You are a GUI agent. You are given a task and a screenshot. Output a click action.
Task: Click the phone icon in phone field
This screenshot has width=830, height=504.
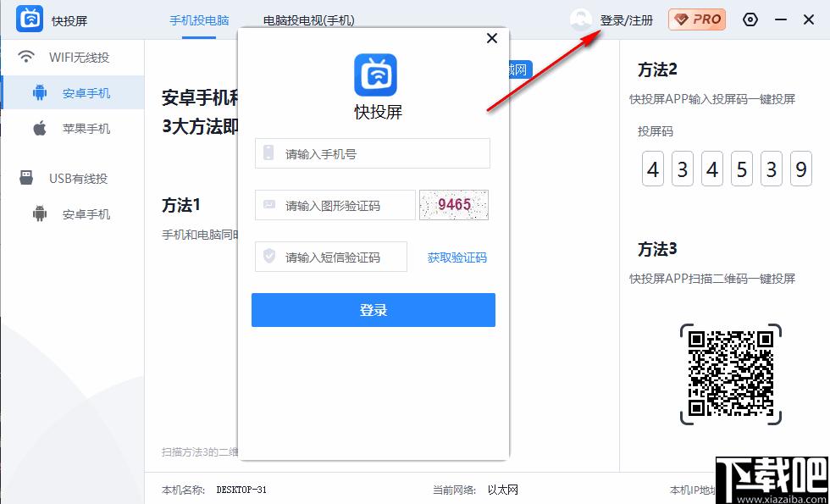[x=269, y=153]
